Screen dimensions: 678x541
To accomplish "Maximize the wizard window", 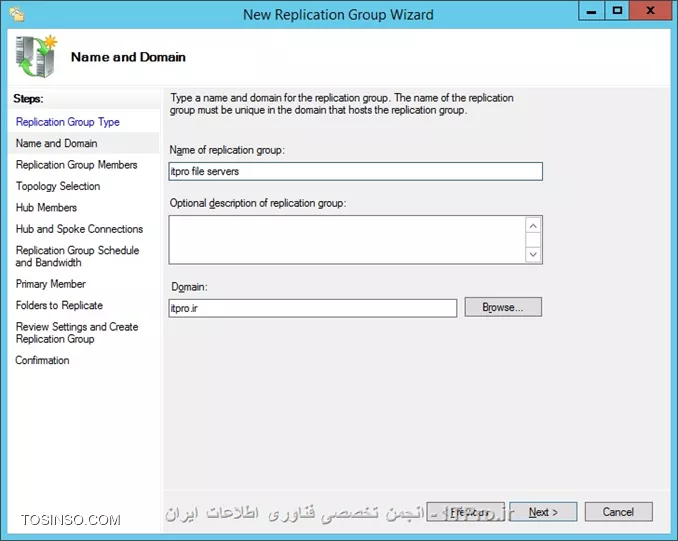I will [x=617, y=11].
